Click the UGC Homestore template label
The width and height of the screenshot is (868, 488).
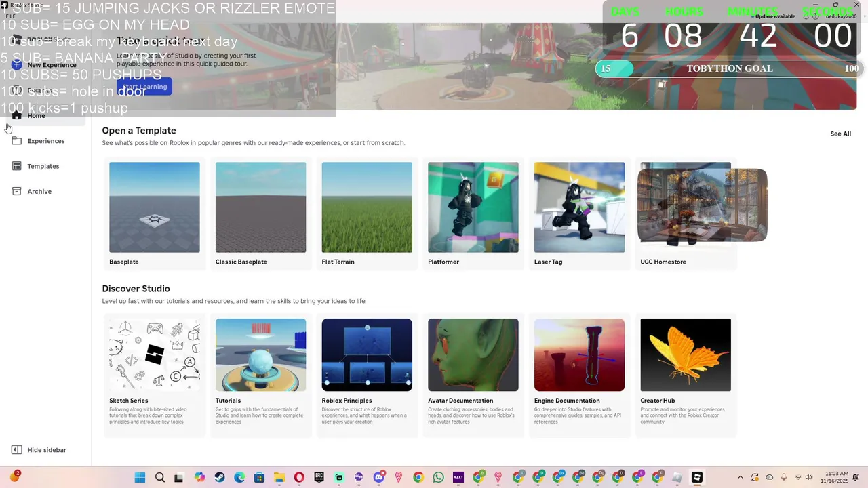pos(663,262)
